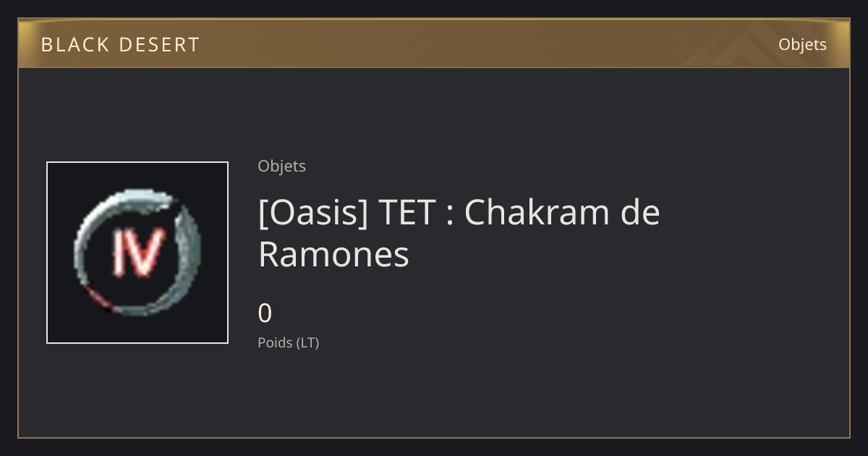Open Objets in the header's right corner

[802, 45]
